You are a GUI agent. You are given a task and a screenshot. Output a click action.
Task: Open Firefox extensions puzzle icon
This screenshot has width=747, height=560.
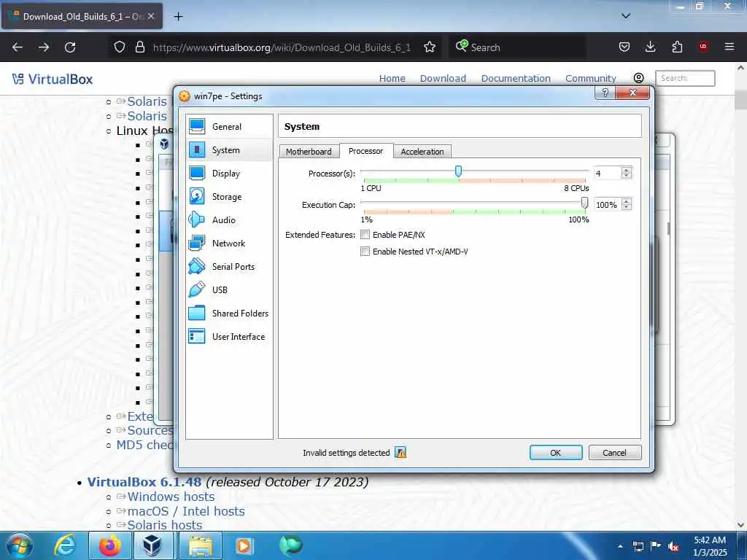pos(677,47)
